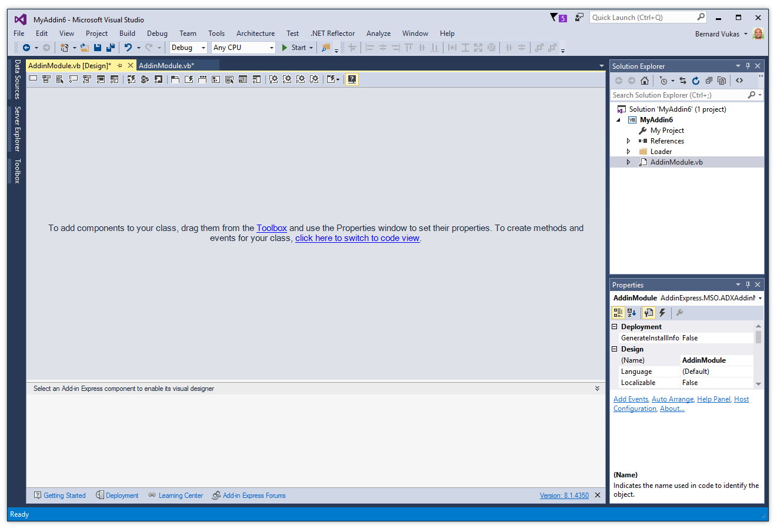Undo the last action

pyautogui.click(x=128, y=48)
